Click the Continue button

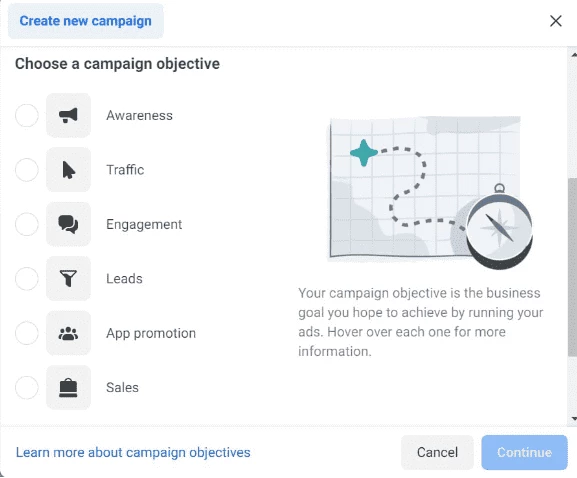click(x=524, y=452)
